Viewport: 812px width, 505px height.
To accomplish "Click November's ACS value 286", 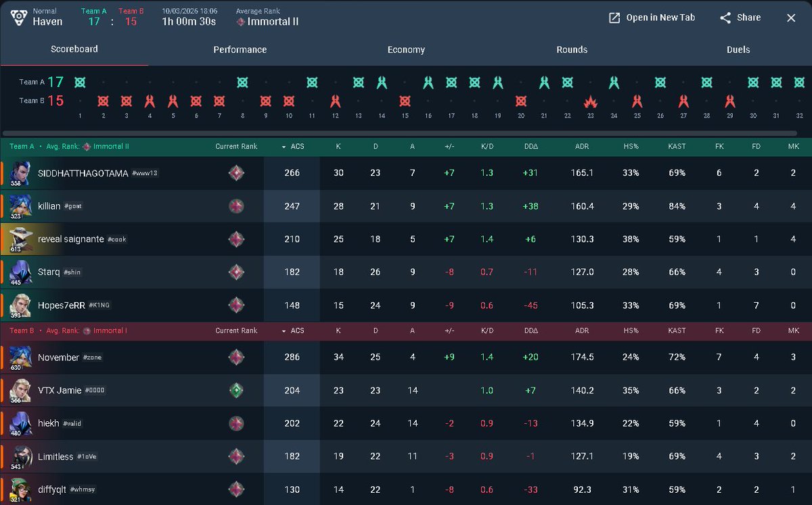I will pyautogui.click(x=292, y=358).
